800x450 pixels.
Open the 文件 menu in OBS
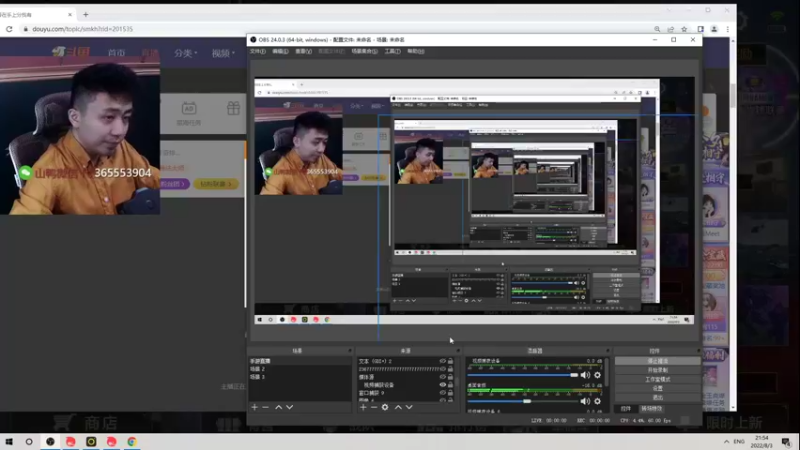[258, 52]
